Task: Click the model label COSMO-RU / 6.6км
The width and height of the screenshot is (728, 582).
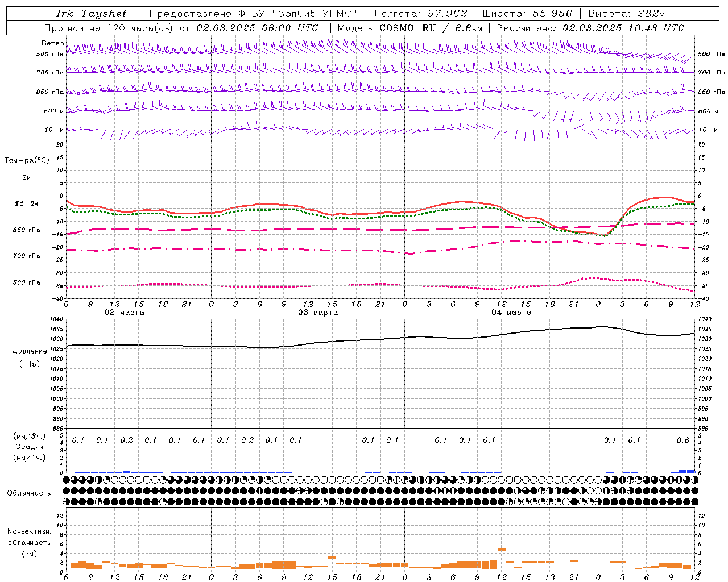Action: (431, 28)
